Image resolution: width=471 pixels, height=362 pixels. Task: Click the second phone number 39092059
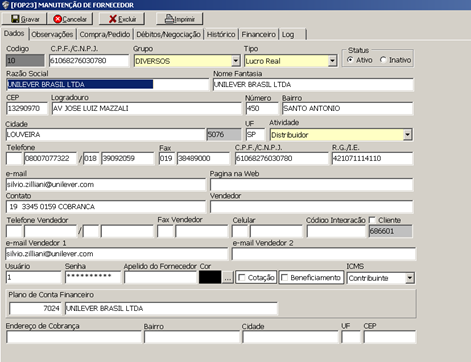click(127, 158)
